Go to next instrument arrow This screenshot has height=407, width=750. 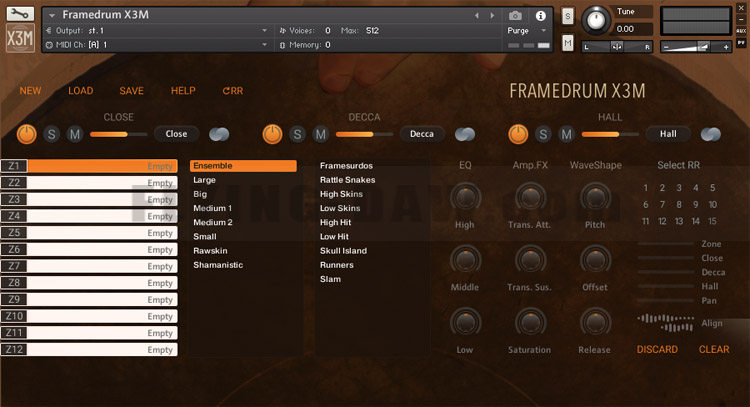pos(492,16)
